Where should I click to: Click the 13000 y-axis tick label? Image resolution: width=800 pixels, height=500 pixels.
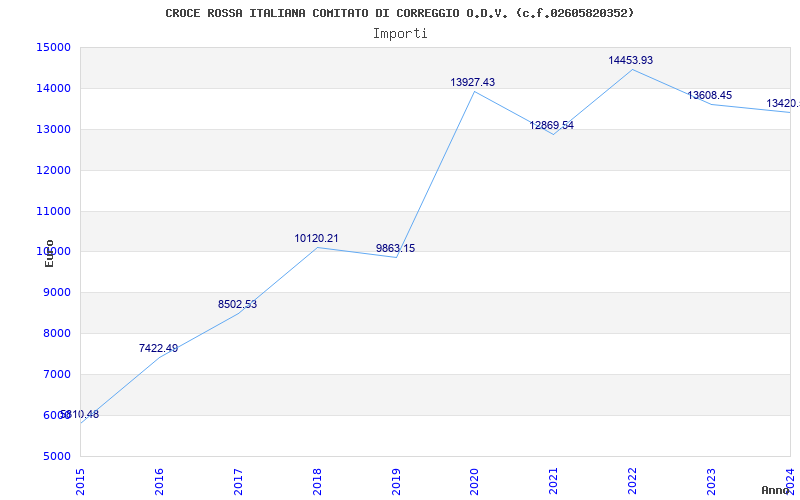(53, 129)
